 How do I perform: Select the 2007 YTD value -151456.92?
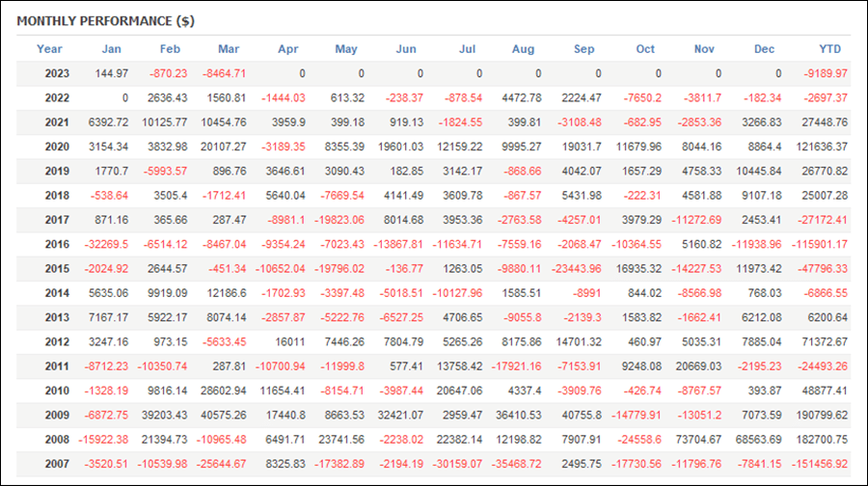click(x=819, y=464)
